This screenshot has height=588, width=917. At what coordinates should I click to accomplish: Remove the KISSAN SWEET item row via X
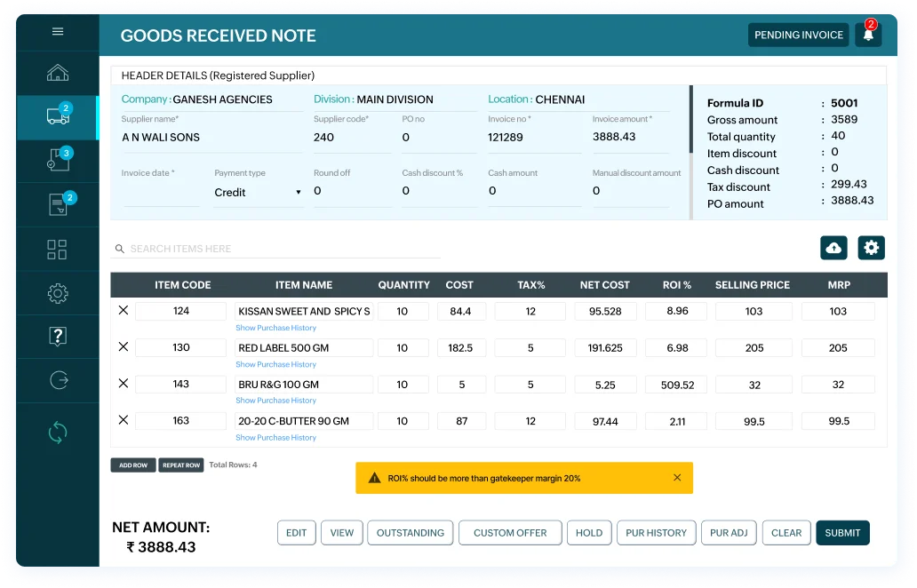point(124,308)
